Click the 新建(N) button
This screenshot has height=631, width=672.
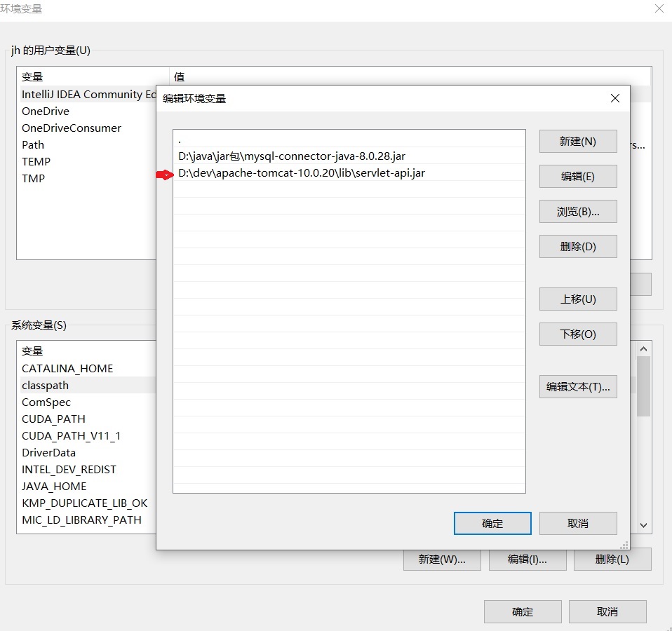click(577, 141)
